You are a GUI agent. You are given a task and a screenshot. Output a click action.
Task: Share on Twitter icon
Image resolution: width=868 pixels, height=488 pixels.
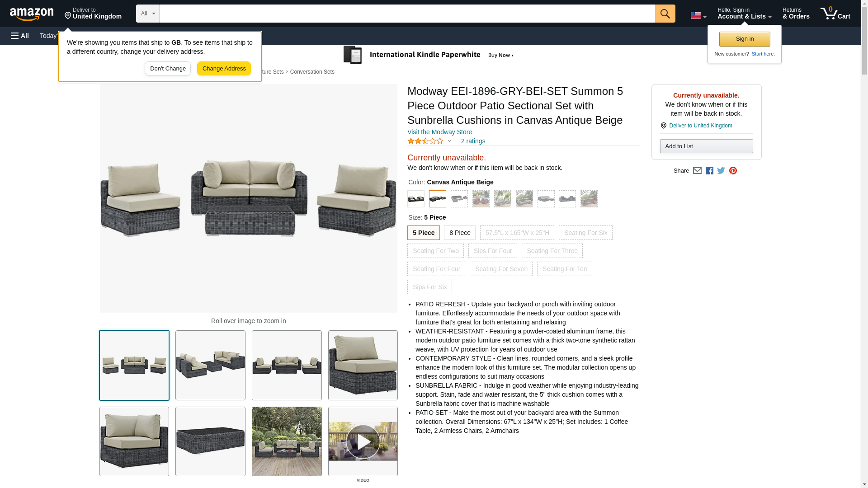(721, 171)
